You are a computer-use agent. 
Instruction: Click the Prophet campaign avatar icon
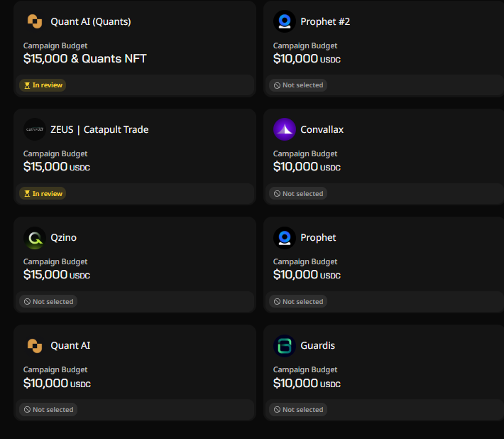click(285, 238)
